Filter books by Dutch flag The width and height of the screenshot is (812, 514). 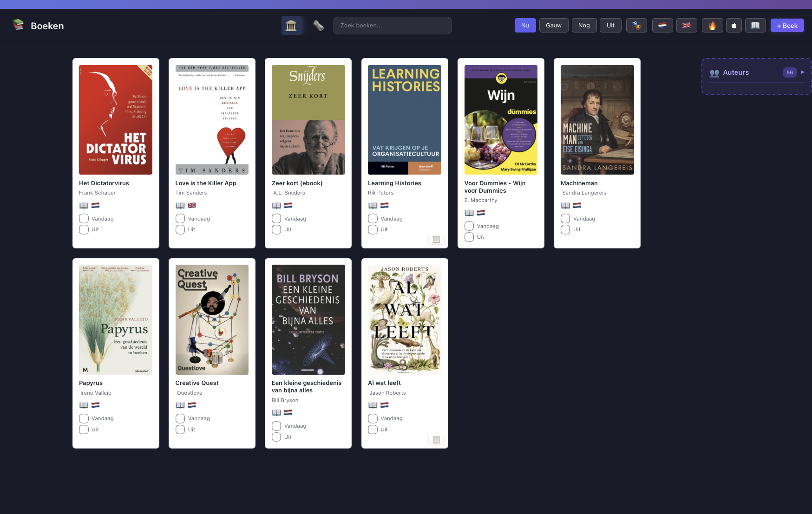point(662,26)
